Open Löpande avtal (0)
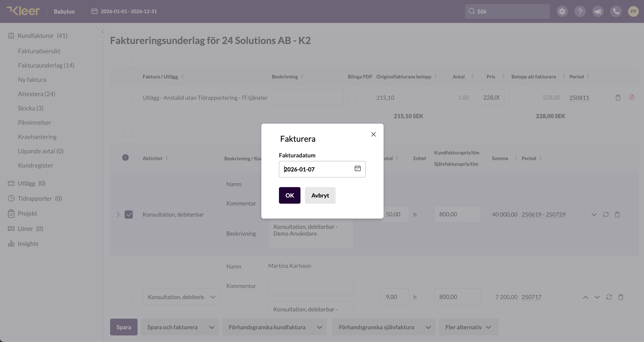Image resolution: width=644 pixels, height=342 pixels. 41,151
